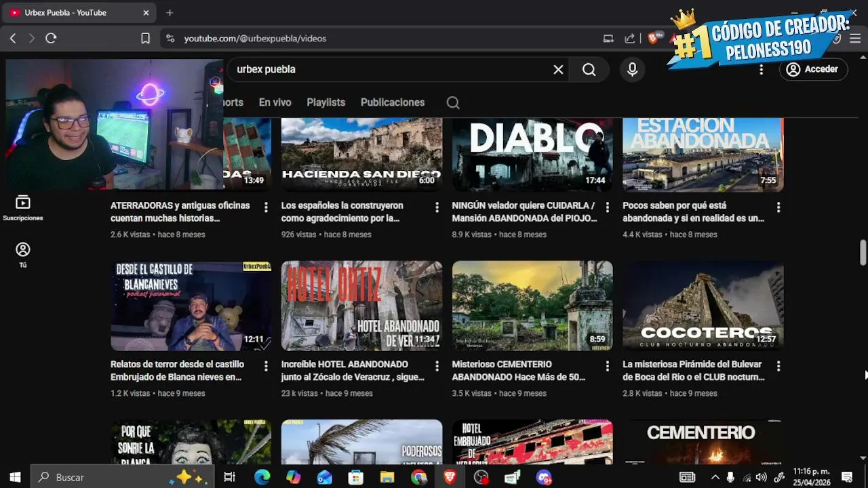The height and width of the screenshot is (488, 868).
Task: Switch to the Playlists channel tab
Action: point(325,102)
